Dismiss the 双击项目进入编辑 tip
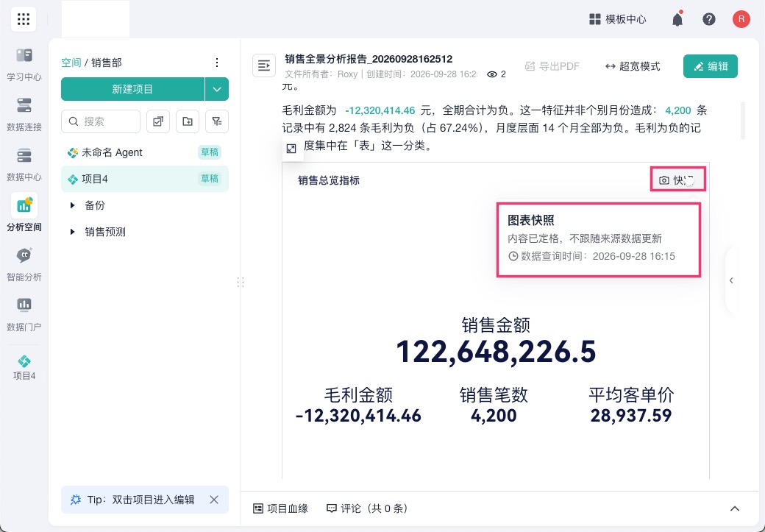The height and width of the screenshot is (532, 765). coord(214,500)
